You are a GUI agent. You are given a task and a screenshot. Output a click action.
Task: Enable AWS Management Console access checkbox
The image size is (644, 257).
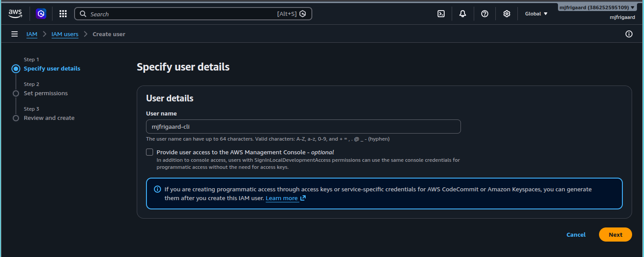pyautogui.click(x=150, y=152)
